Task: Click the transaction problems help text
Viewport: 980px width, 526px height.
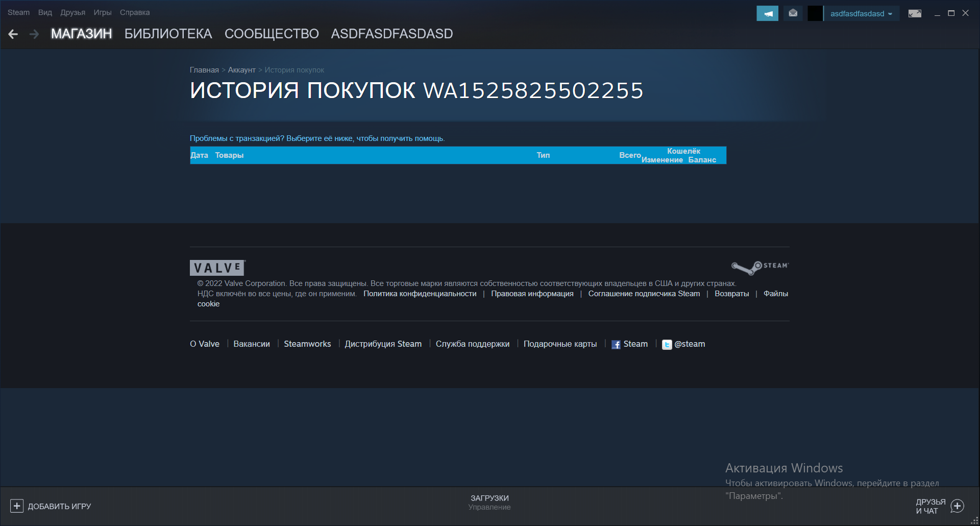Action: click(317, 138)
